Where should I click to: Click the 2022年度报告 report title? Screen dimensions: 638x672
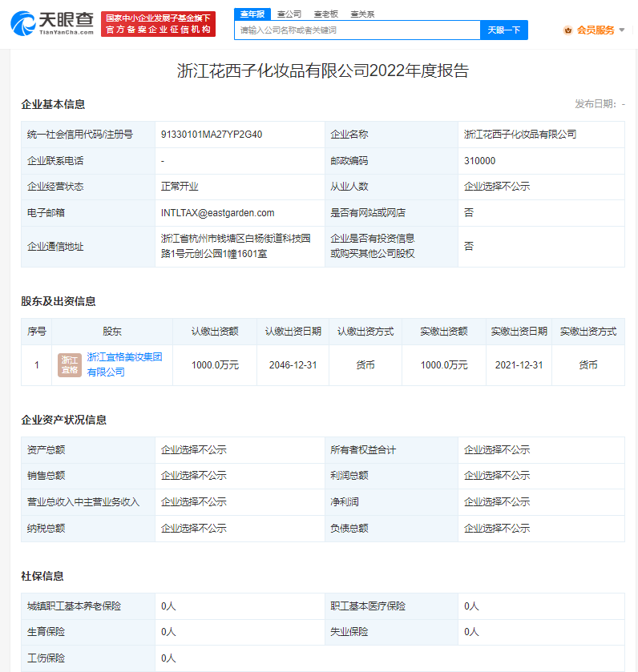[x=322, y=70]
